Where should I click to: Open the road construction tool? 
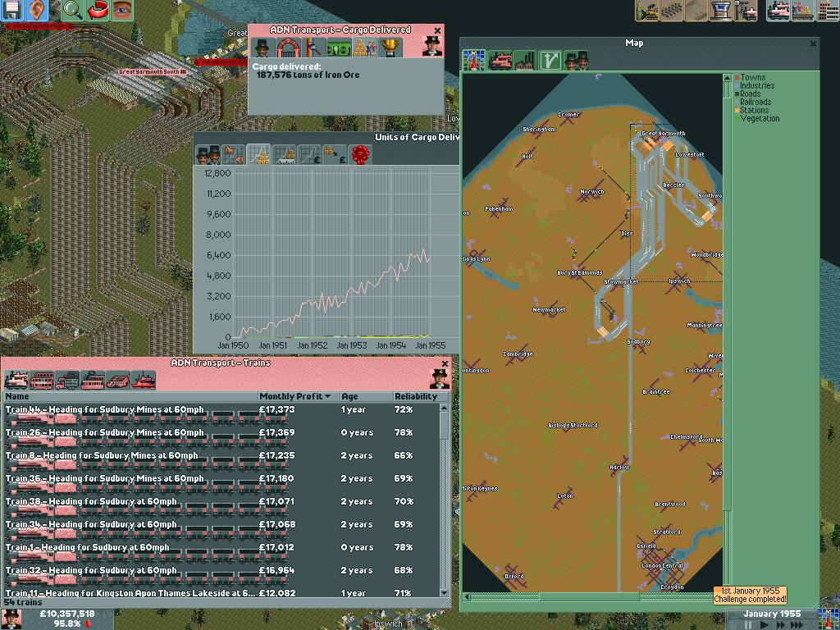[697, 10]
